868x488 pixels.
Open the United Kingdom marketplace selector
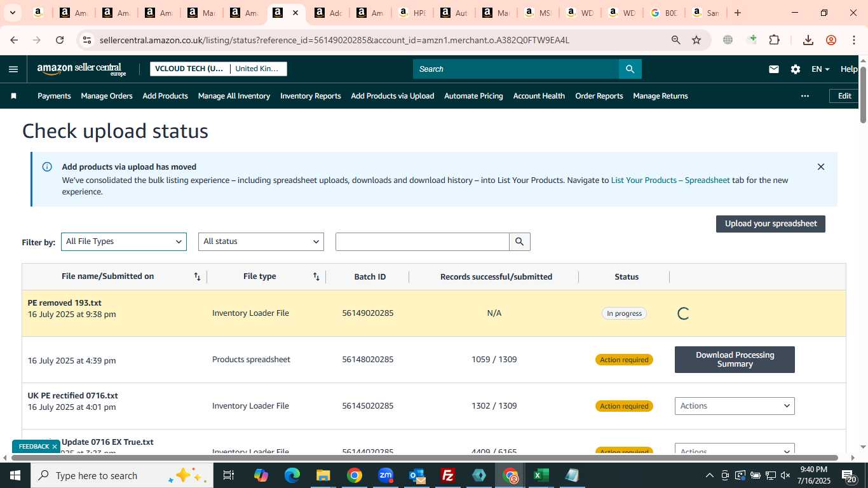coord(257,69)
